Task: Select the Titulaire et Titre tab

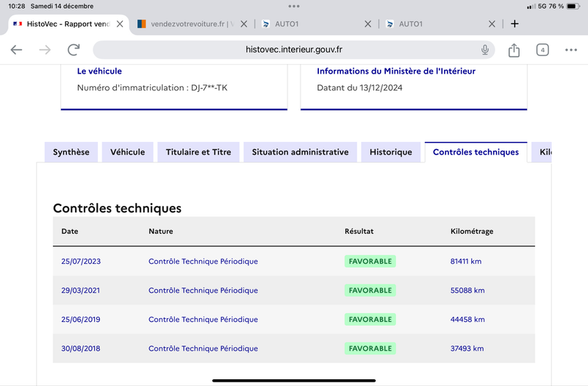Action: [x=198, y=152]
